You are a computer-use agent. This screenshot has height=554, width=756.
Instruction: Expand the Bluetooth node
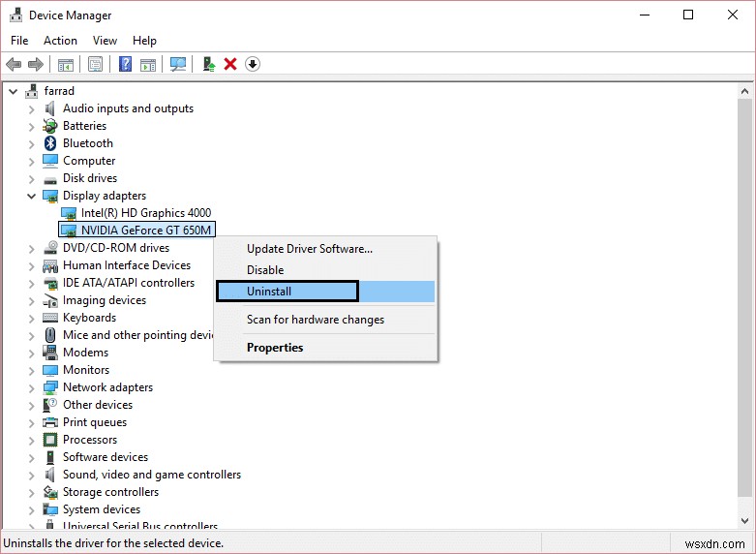tap(31, 143)
